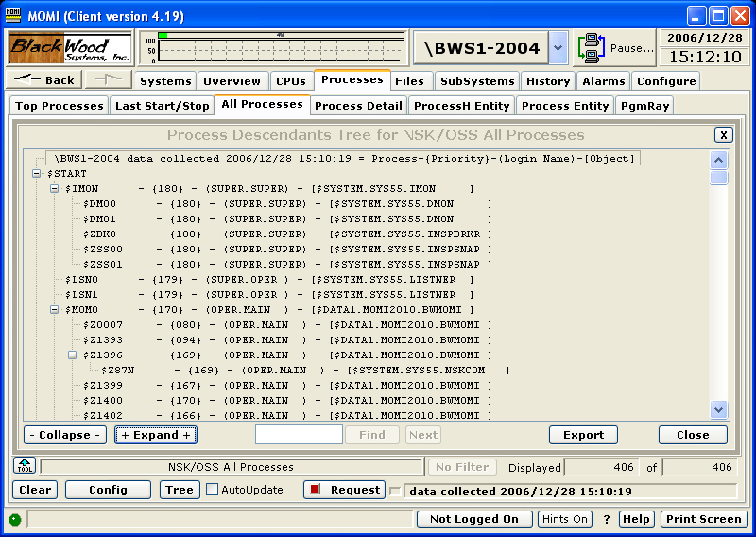The image size is (756, 537).
Task: Click the Print Screen button
Action: pos(703,519)
